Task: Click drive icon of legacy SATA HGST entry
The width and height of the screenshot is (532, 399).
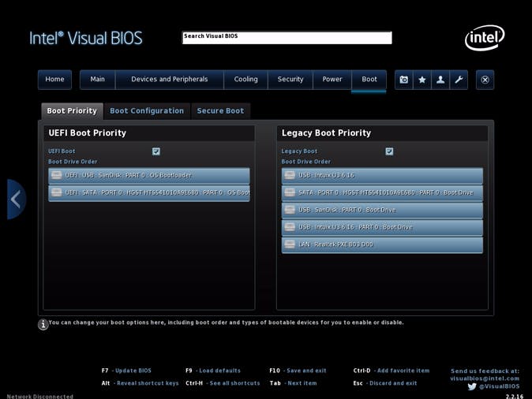Action: [290, 192]
